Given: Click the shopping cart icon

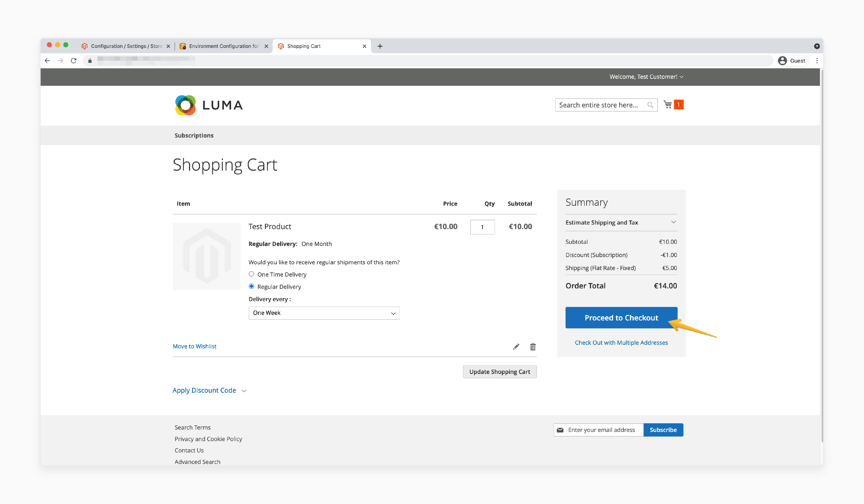Looking at the screenshot, I should (x=668, y=104).
